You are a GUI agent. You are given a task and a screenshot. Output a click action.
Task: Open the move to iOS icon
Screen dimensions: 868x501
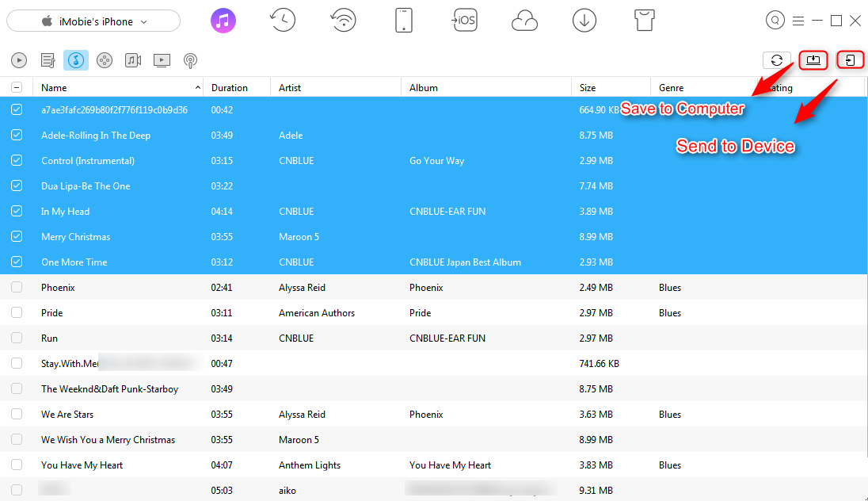click(464, 21)
